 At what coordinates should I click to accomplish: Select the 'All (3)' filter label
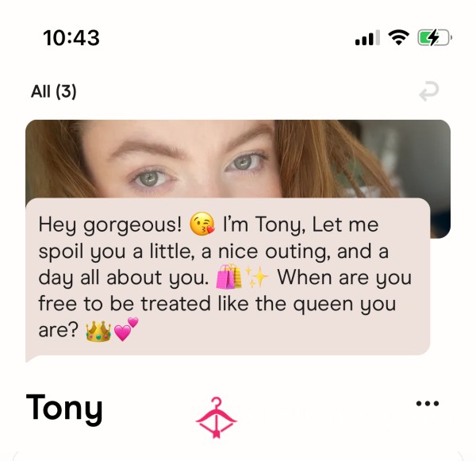click(54, 91)
